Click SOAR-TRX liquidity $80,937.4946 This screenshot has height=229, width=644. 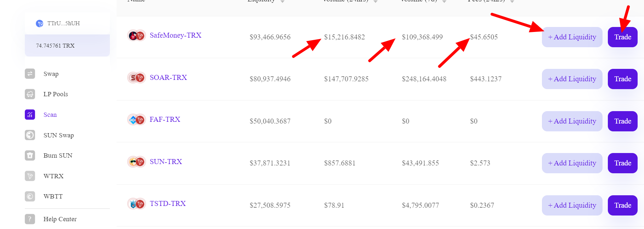[270, 79]
